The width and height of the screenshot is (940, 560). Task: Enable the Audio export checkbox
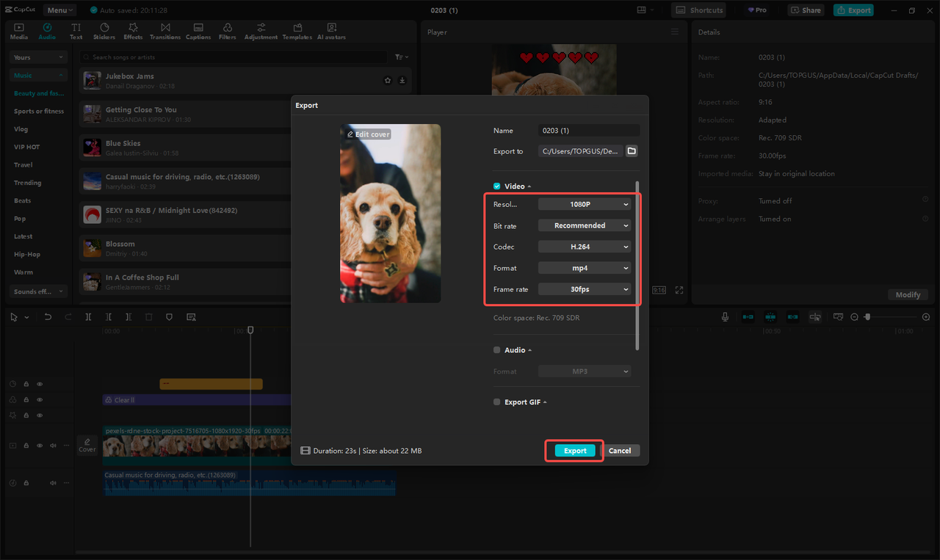[496, 350]
